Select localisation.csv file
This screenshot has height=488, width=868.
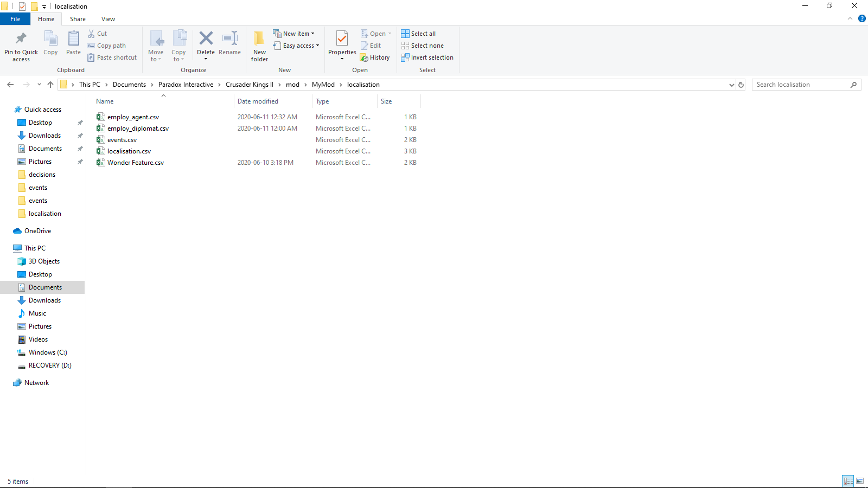pos(129,151)
